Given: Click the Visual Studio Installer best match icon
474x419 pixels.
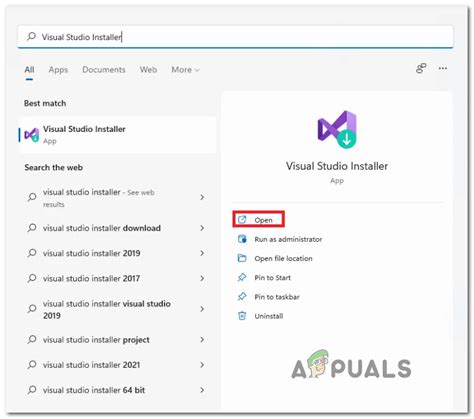Looking at the screenshot, I should pos(32,135).
